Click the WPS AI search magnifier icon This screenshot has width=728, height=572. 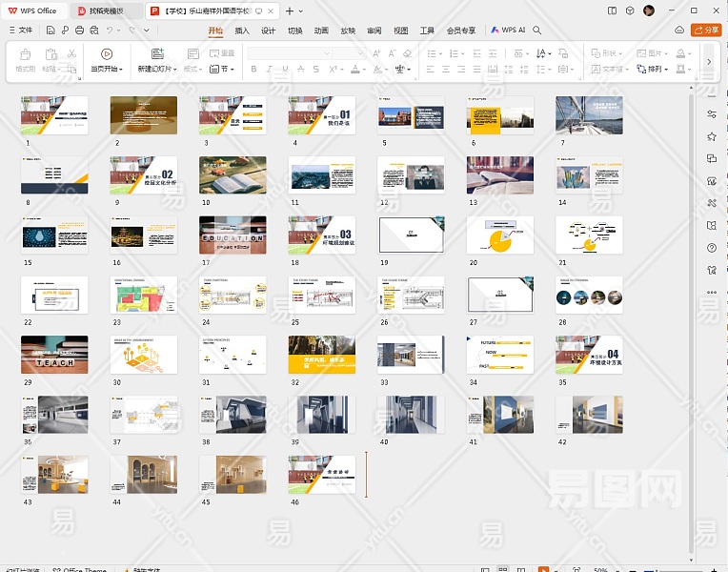point(538,30)
